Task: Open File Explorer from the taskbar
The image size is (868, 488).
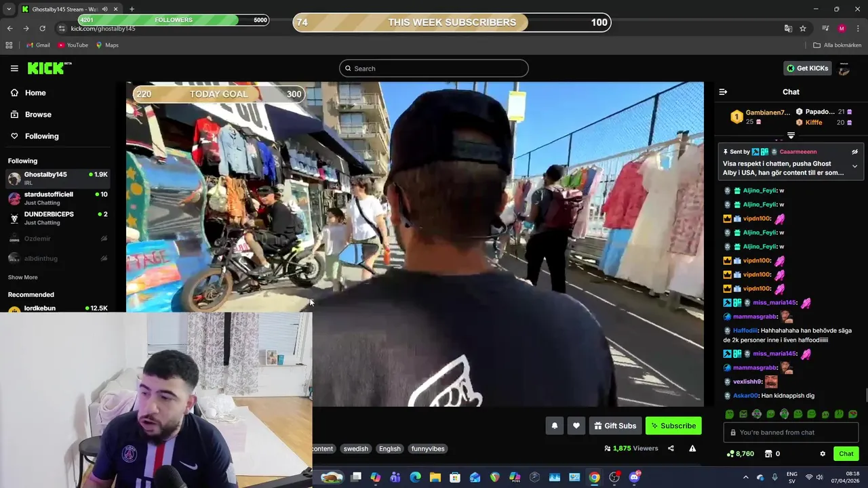Action: point(435,477)
